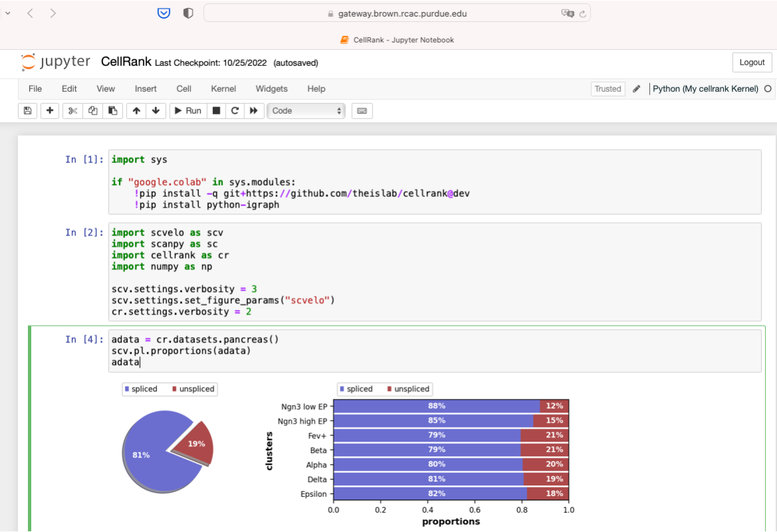The height and width of the screenshot is (532, 777).
Task: Open the Insert menu
Action: point(146,88)
